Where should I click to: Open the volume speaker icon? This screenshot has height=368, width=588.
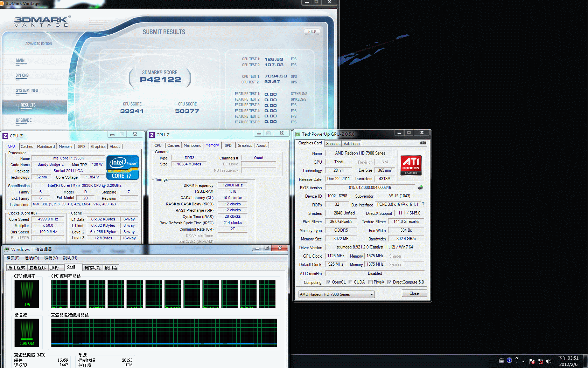(548, 361)
